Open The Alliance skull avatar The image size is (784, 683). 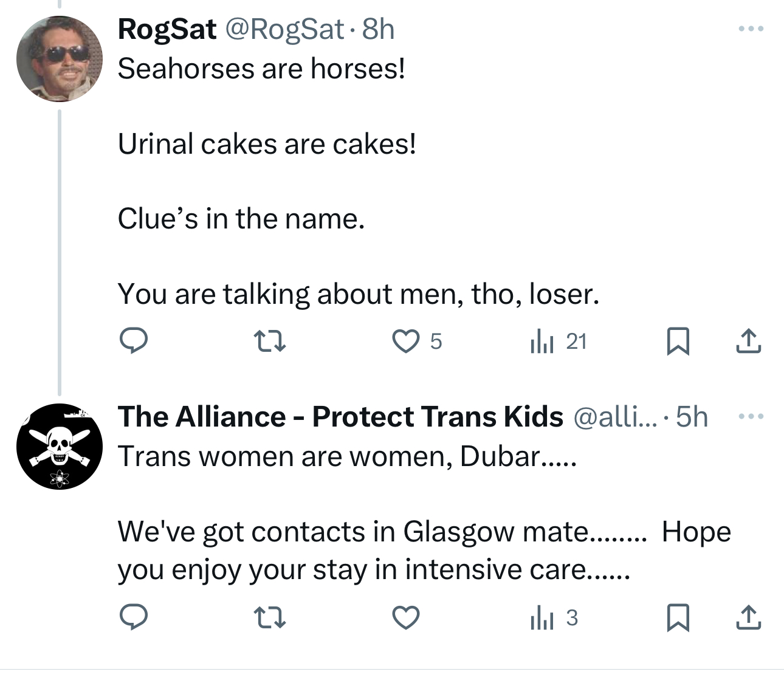(x=60, y=447)
